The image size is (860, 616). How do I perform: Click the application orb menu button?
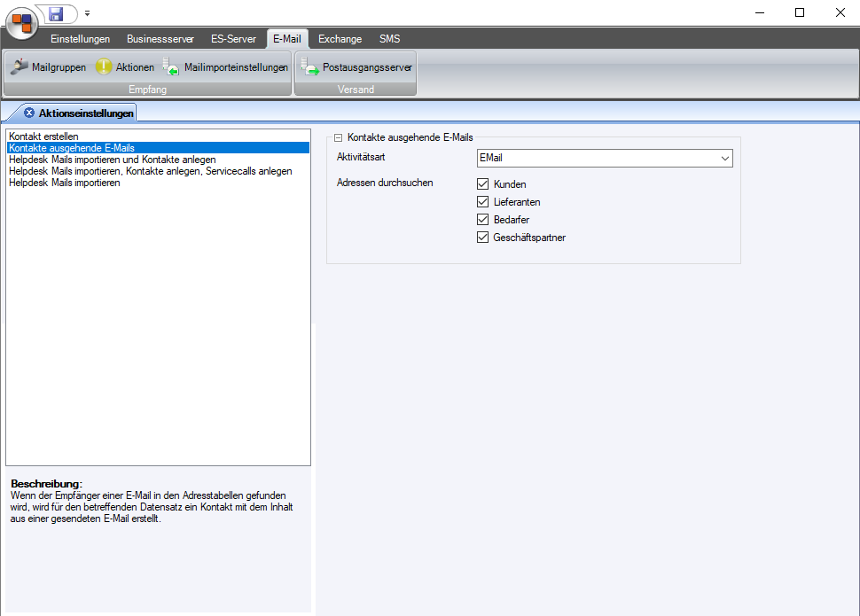(22, 19)
